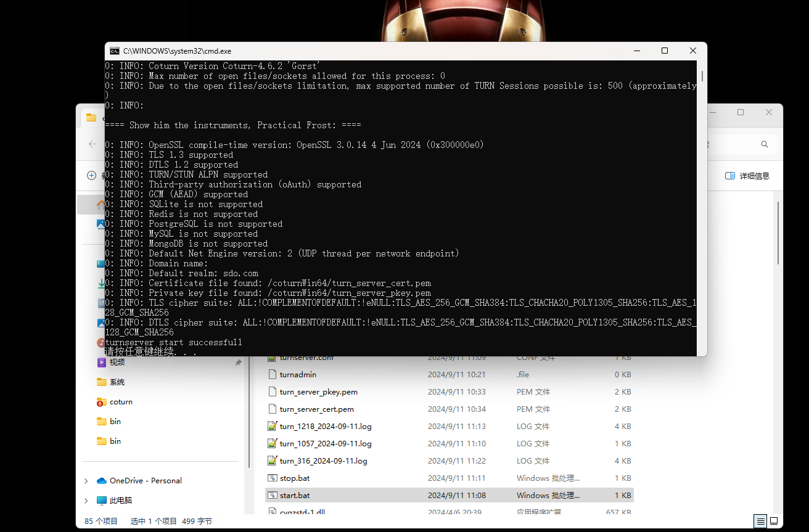This screenshot has height=532, width=809.
Task: Click the turn_1057 log file icon
Action: 272,444
